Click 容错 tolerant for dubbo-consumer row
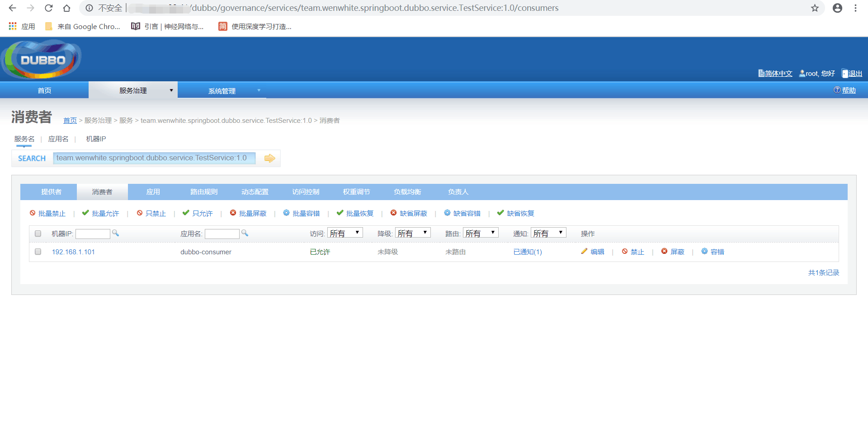 (712, 252)
